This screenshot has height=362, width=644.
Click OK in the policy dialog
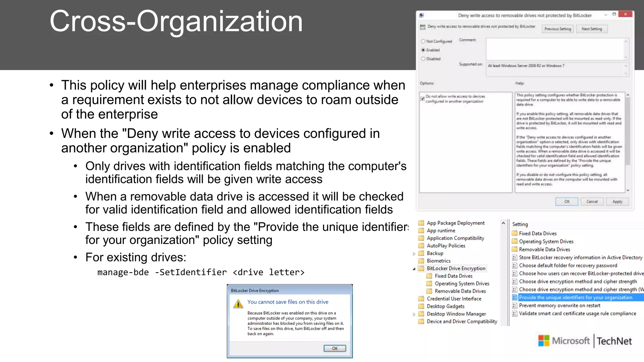pos(567,201)
